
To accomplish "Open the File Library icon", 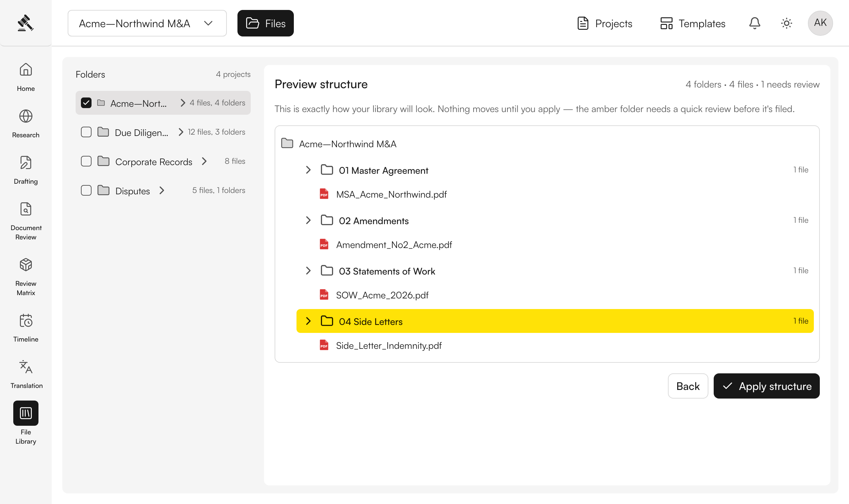I will coord(26,413).
